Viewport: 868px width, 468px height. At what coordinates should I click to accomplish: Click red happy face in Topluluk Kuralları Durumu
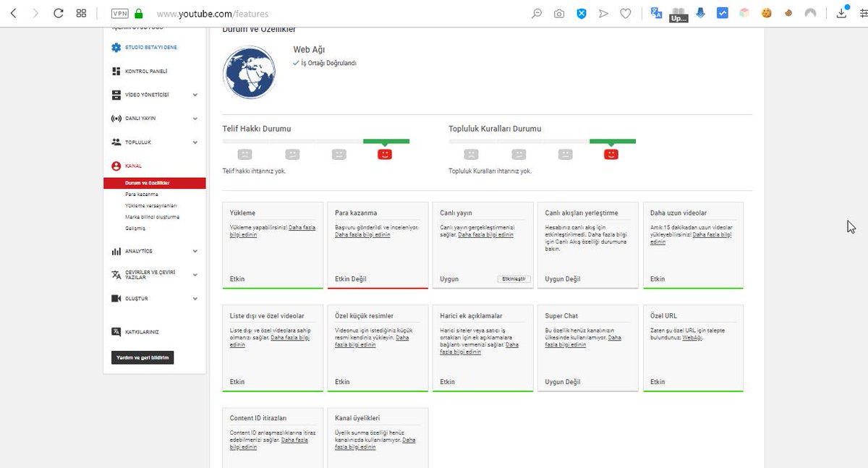[611, 154]
